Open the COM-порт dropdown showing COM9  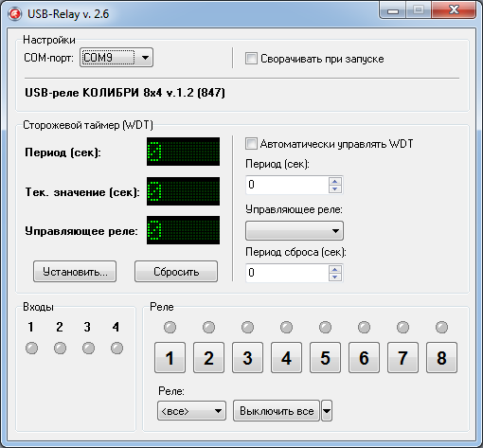[116, 58]
